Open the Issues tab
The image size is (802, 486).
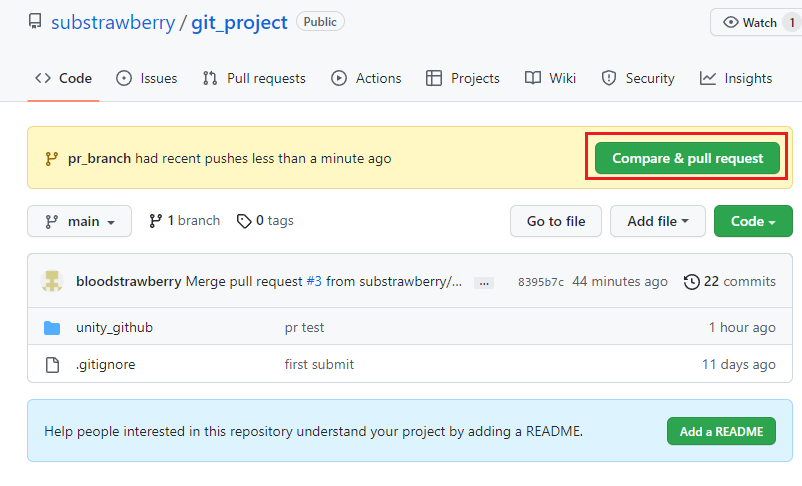(147, 78)
